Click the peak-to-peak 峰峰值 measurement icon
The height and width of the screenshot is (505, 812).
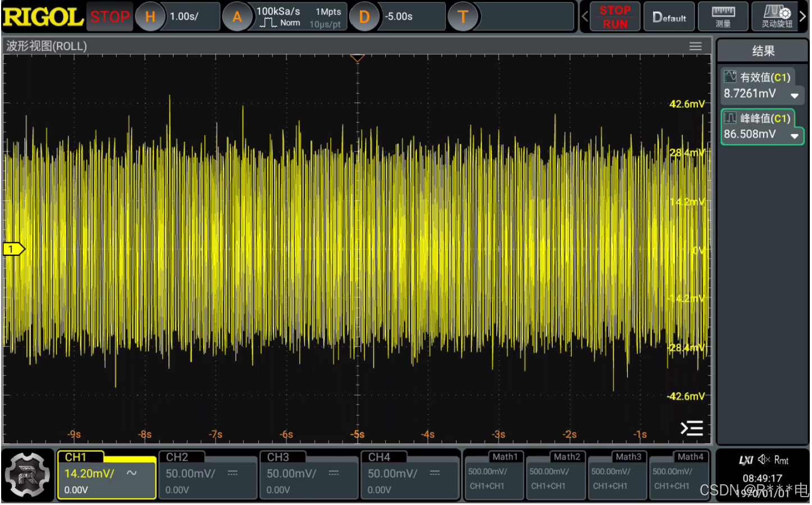coord(729,118)
